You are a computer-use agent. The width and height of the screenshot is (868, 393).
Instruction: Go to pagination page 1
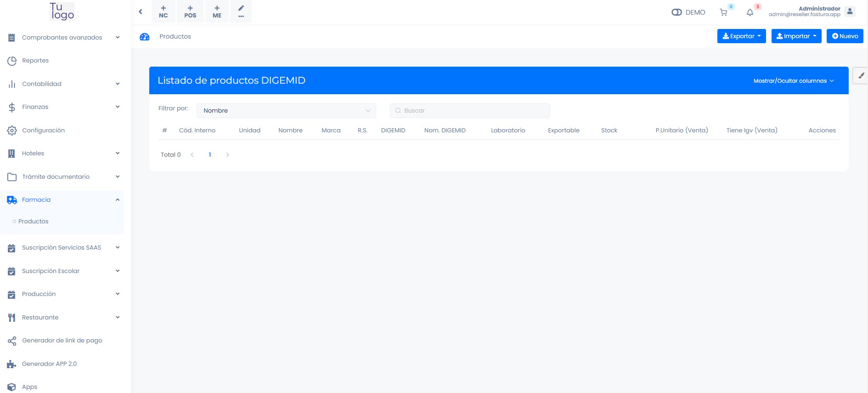[210, 155]
